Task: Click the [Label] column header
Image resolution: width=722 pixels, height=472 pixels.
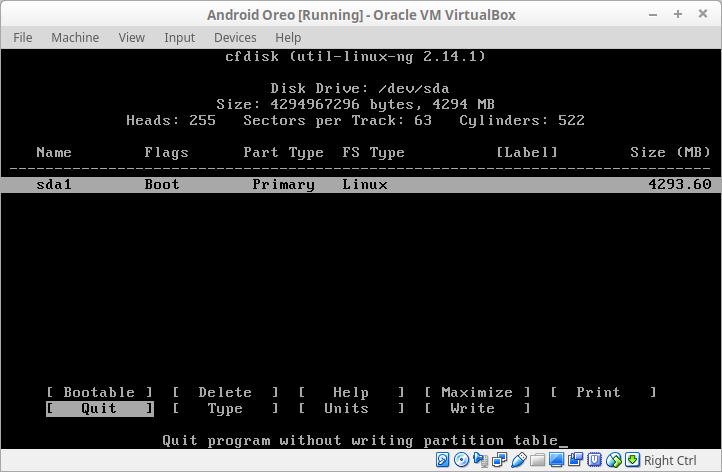Action: (x=527, y=152)
